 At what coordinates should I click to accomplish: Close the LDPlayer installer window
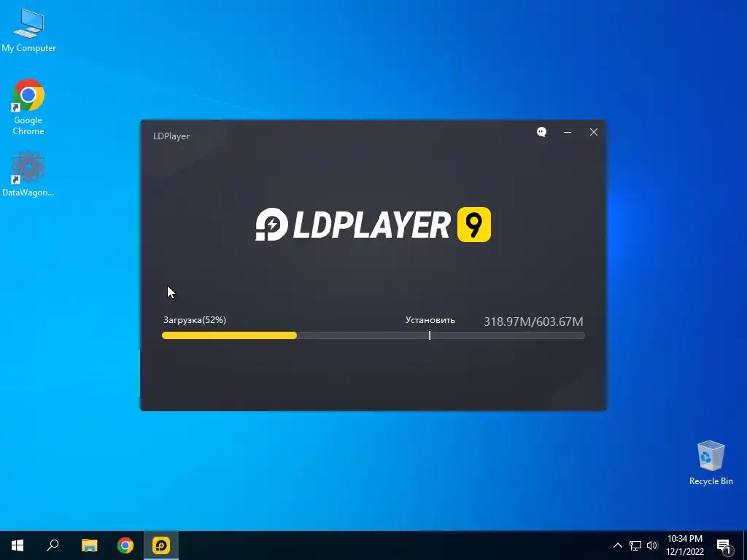click(594, 132)
